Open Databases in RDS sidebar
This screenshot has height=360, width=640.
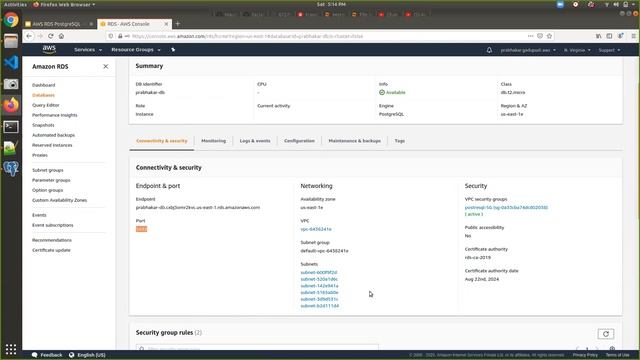coord(43,95)
